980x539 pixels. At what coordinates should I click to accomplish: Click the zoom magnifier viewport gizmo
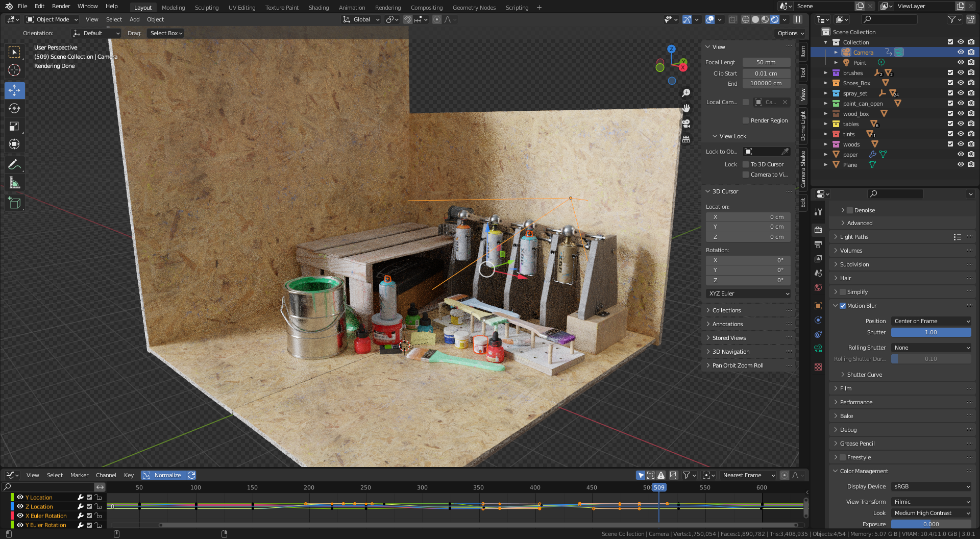686,93
